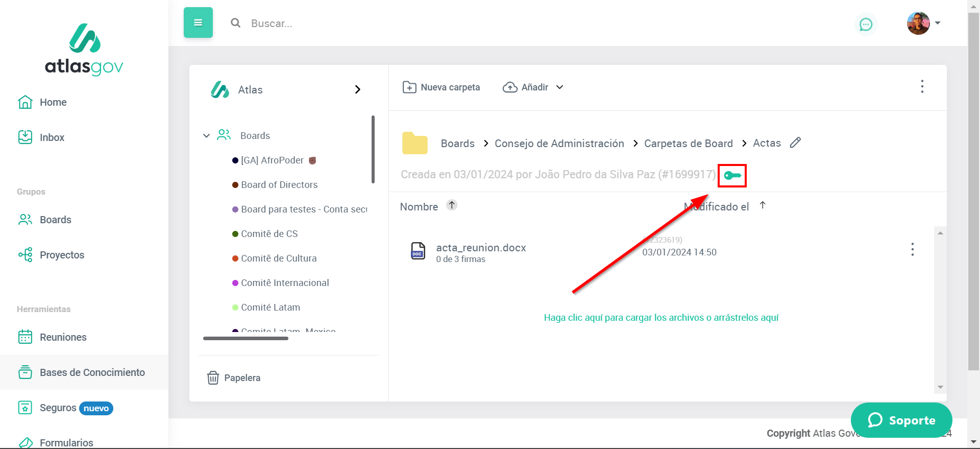Viewport: 980px width, 449px height.
Task: Open the user profile avatar dropdown
Action: [x=923, y=23]
